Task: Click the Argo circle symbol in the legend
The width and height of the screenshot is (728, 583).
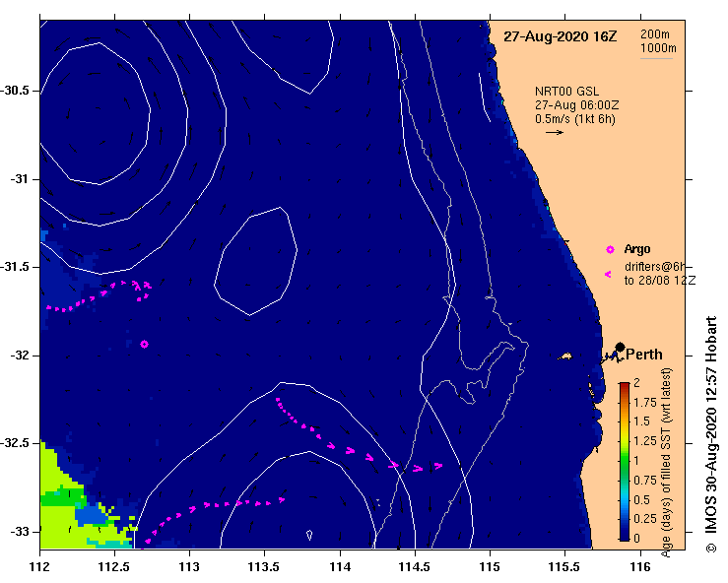Action: [x=610, y=249]
